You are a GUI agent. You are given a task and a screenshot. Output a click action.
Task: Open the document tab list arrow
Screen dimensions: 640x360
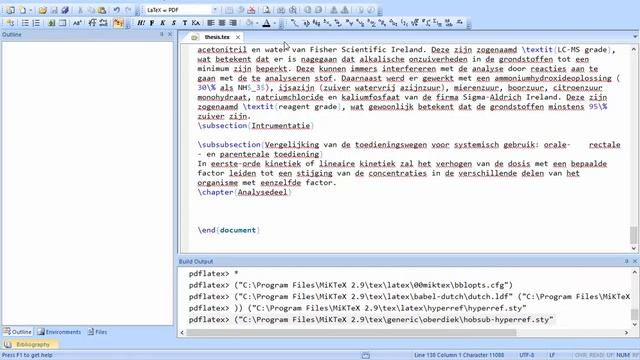pyautogui.click(x=635, y=37)
